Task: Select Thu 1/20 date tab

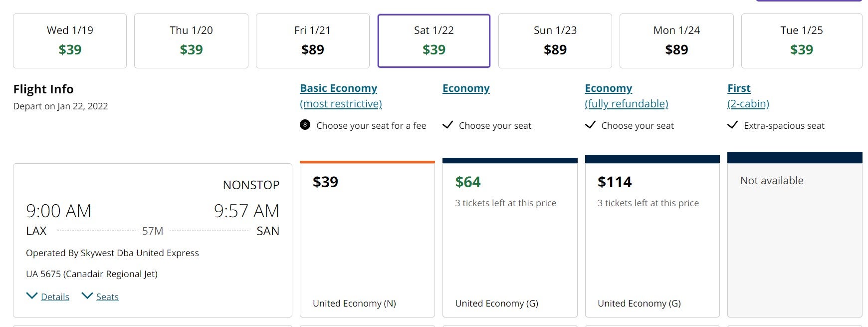Action: (x=191, y=41)
